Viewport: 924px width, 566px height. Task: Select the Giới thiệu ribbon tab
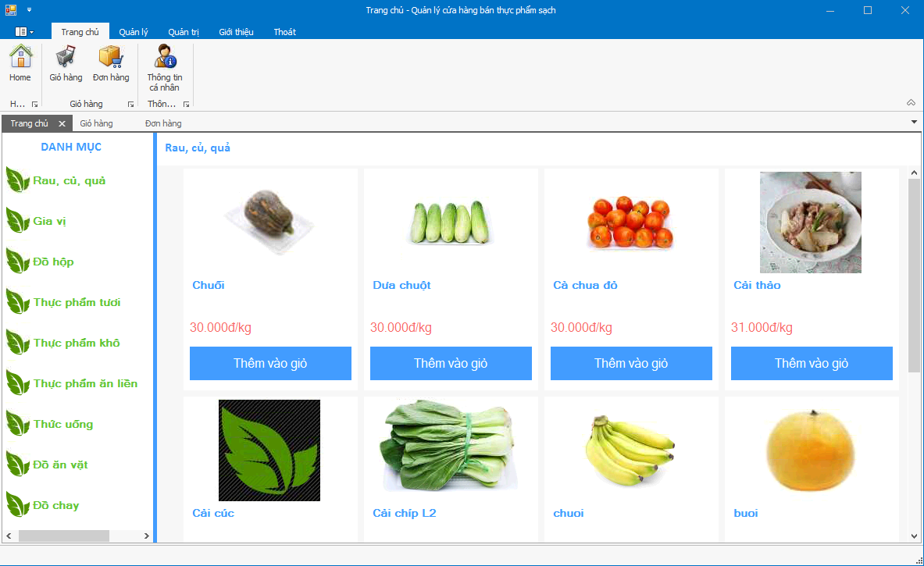click(x=236, y=32)
